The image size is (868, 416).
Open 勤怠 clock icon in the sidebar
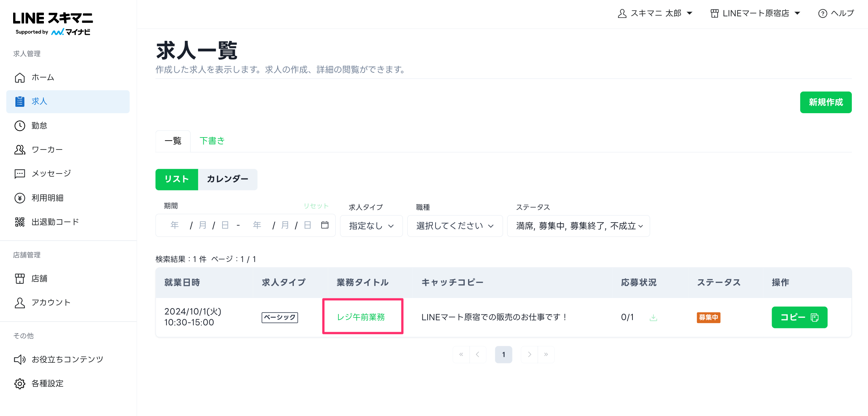tap(20, 126)
